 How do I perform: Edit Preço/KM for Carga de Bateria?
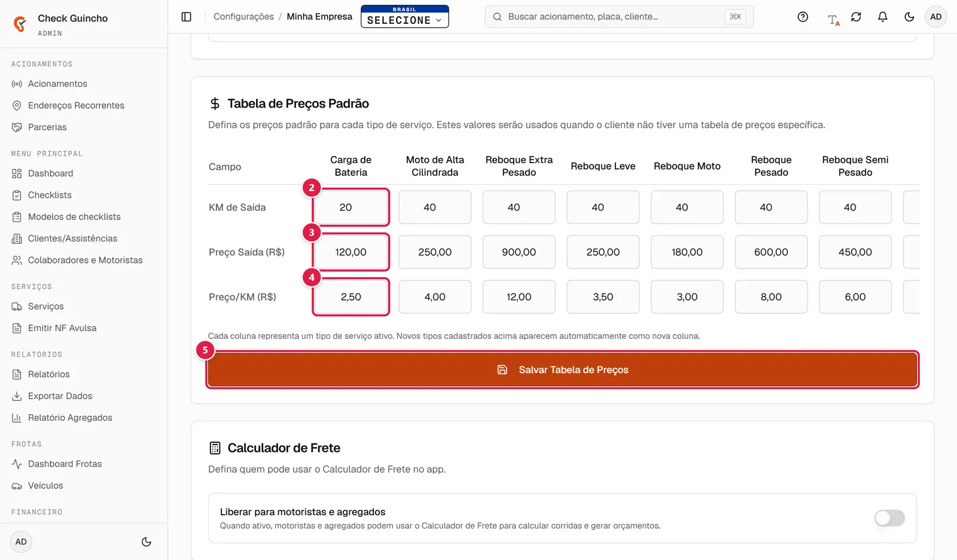pos(351,297)
